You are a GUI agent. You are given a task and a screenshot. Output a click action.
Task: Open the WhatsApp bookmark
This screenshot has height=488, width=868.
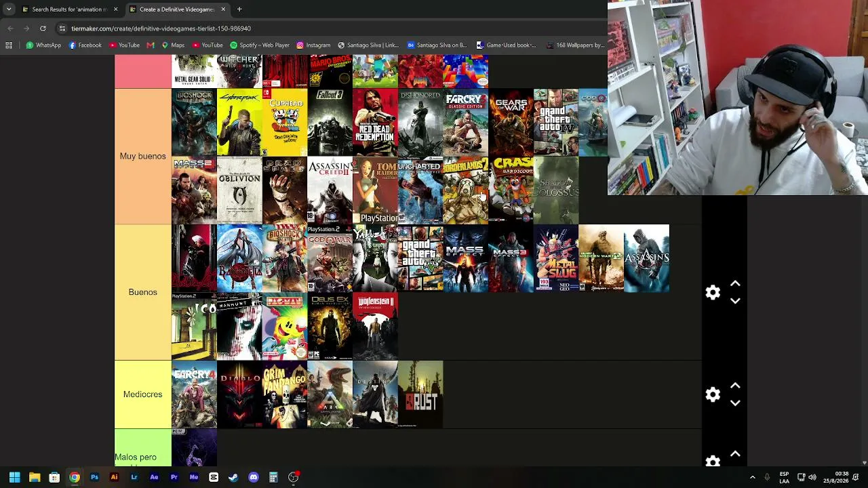point(43,45)
